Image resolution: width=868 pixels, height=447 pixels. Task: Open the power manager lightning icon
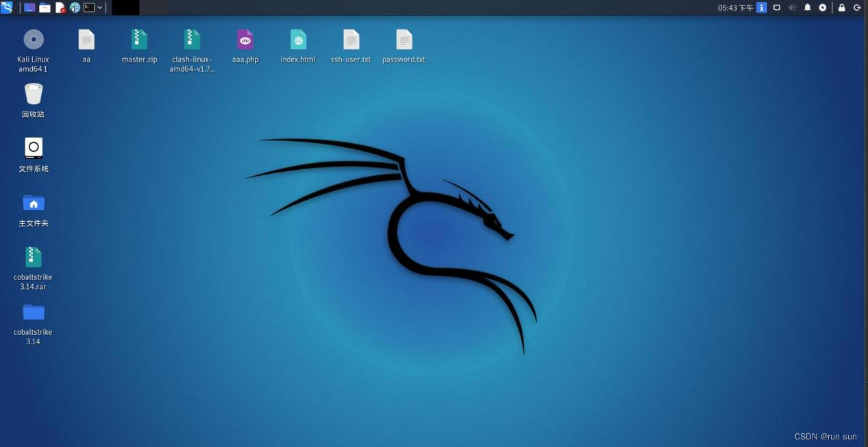[823, 8]
